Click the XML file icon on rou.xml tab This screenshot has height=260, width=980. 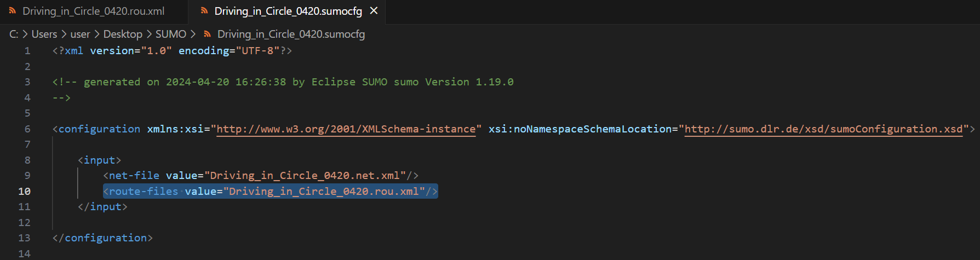[x=12, y=11]
